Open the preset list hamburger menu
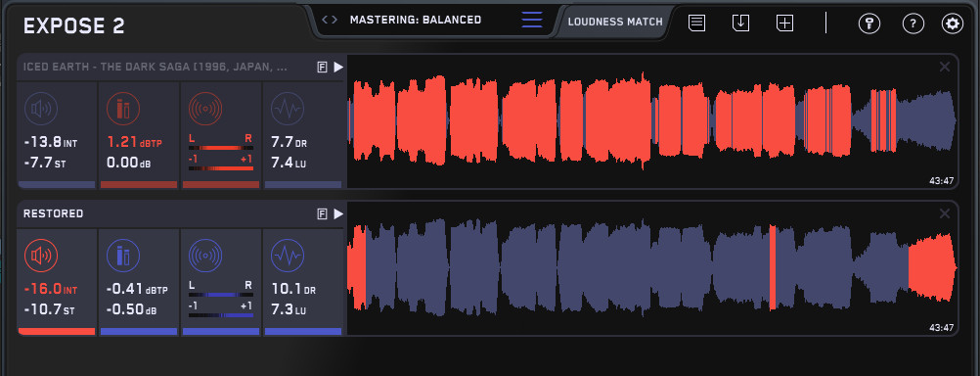 (x=532, y=20)
